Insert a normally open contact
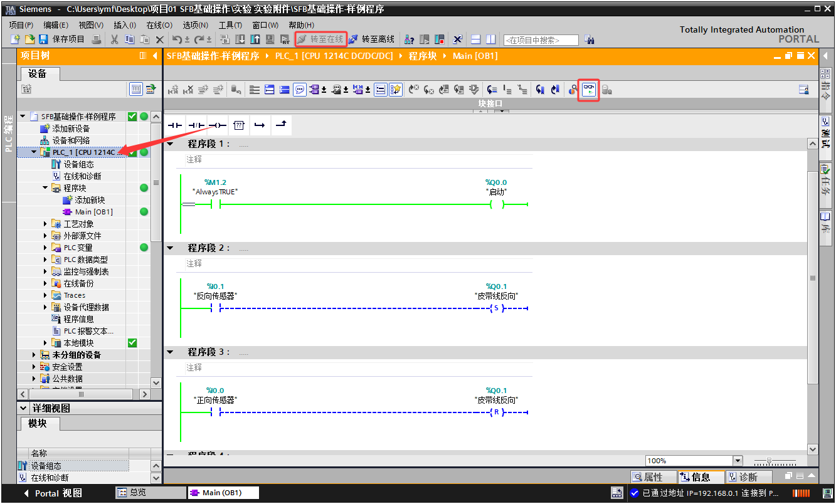The height and width of the screenshot is (504, 836). coord(175,125)
